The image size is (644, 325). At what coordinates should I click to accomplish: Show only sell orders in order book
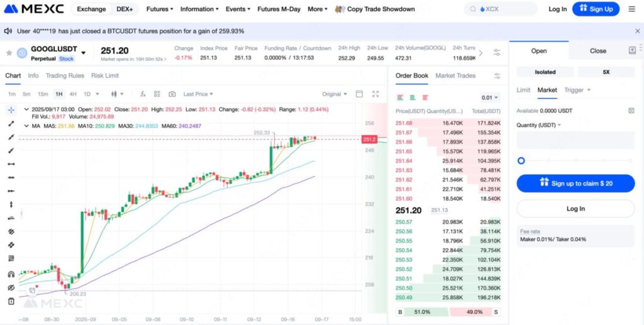point(425,97)
